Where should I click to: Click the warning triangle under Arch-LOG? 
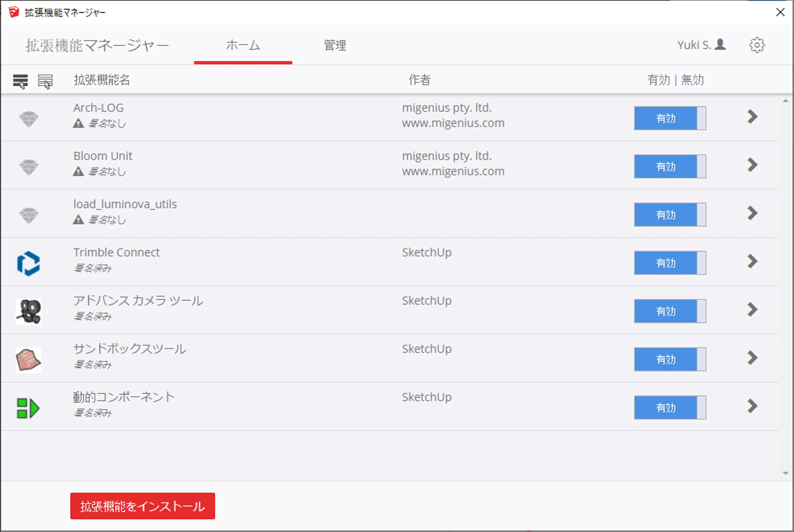[x=78, y=123]
